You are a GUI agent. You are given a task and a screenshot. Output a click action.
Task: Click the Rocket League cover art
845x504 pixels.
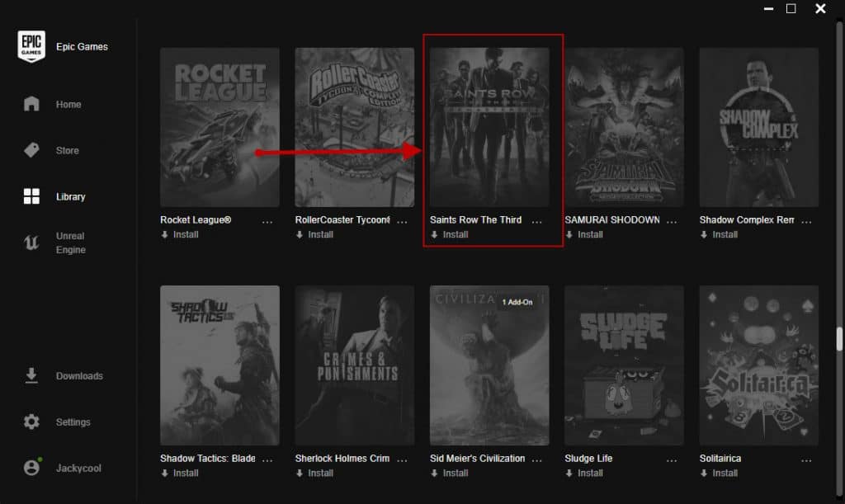coord(220,127)
